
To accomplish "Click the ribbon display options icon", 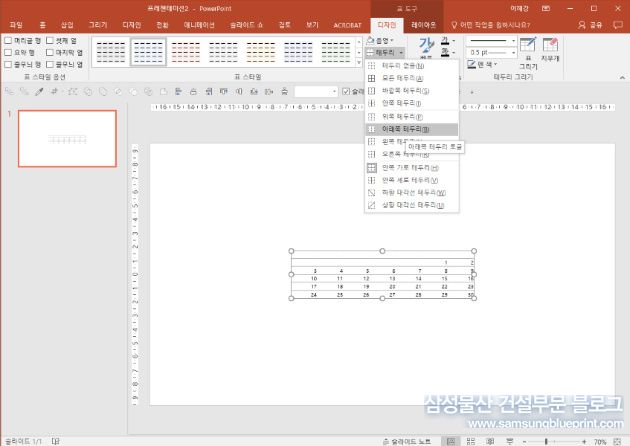I will (546, 8).
